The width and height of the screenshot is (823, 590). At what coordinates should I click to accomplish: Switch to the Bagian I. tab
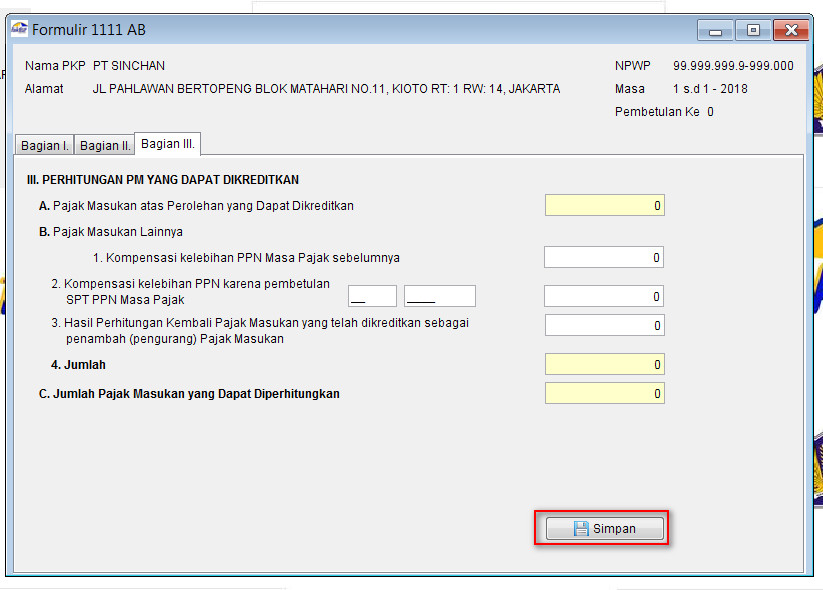[44, 144]
